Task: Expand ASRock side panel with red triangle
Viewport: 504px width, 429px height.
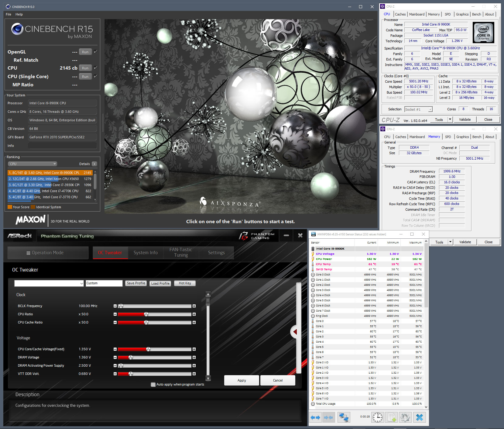Action: coord(295,332)
